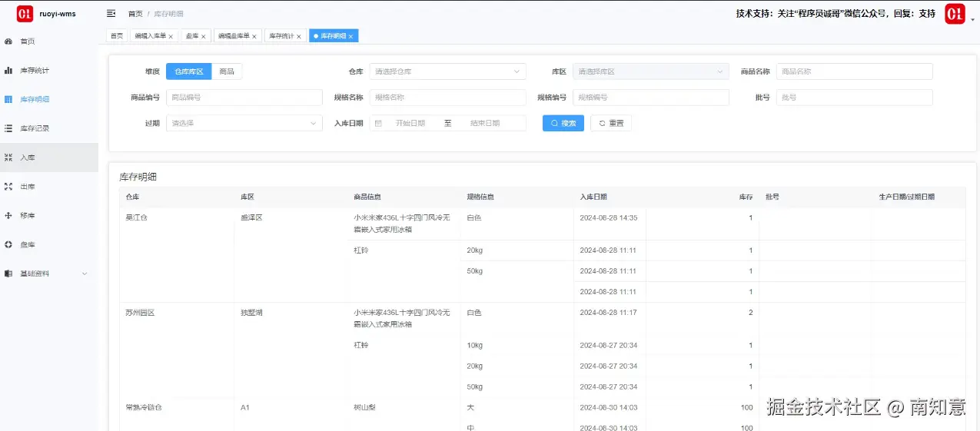
Task: Click the 开始日期 start date field
Action: coord(410,123)
